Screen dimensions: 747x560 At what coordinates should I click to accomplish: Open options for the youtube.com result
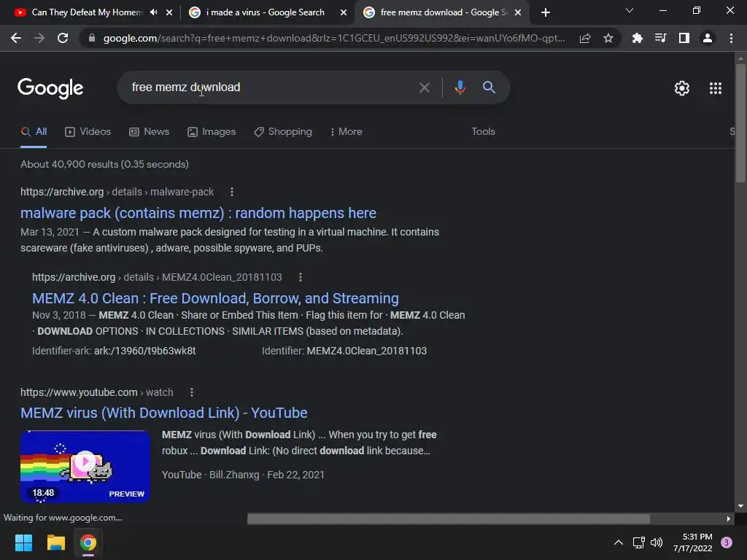[192, 392]
